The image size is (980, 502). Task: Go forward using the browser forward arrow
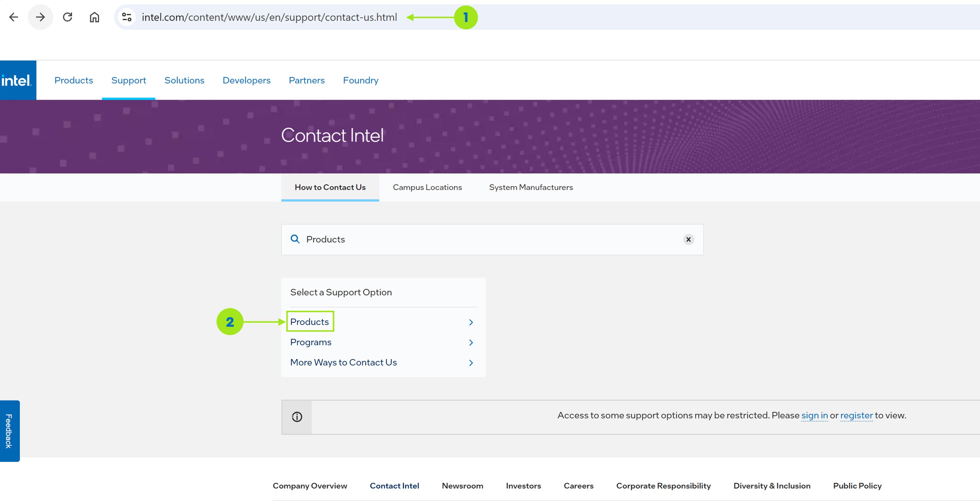click(x=40, y=17)
